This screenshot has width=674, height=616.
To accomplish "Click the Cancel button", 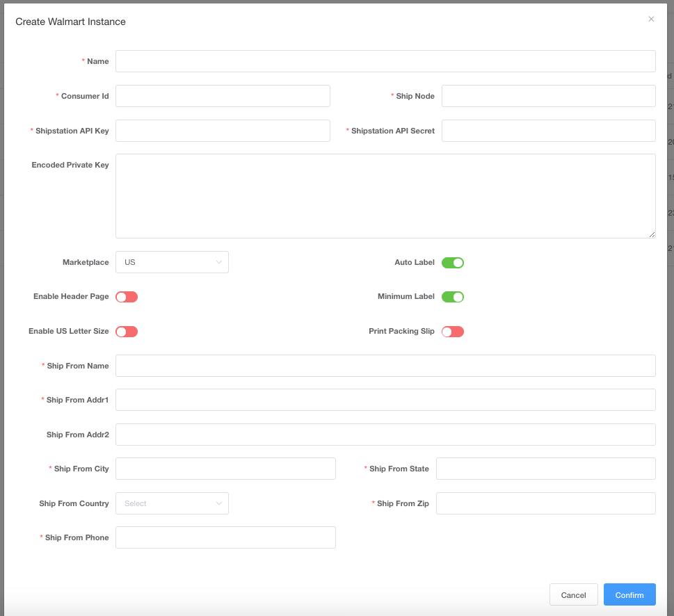I will tap(573, 595).
